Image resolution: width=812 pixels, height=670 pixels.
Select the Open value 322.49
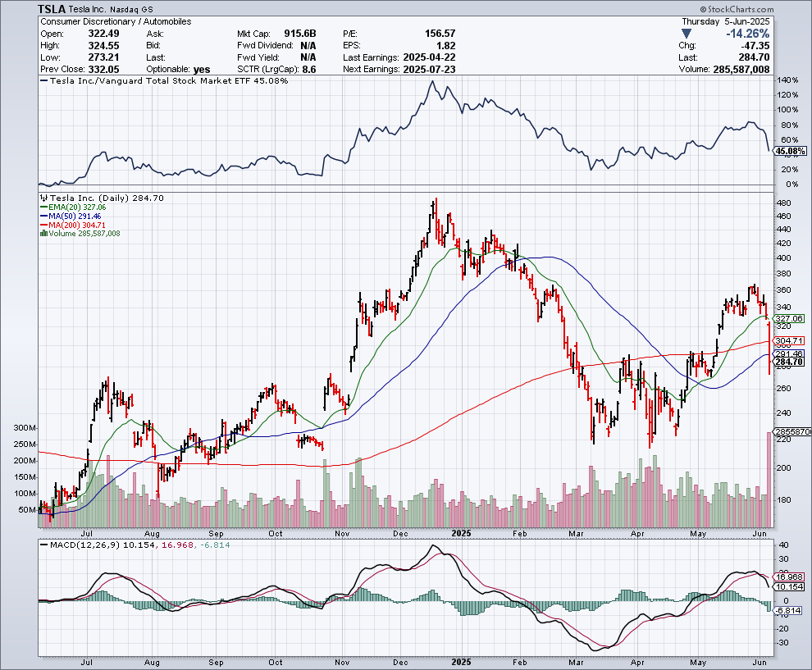[103, 34]
